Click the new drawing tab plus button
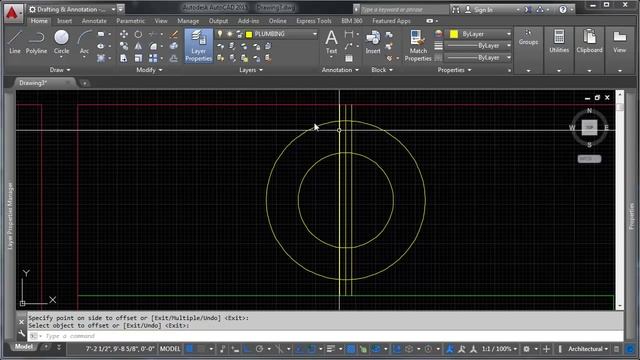This screenshot has width=640, height=360. [84, 83]
